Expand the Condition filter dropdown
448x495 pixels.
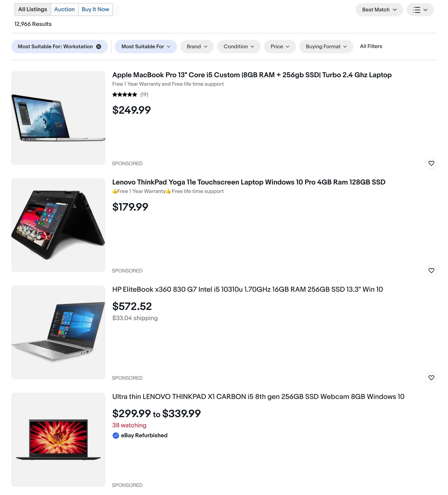tap(239, 47)
